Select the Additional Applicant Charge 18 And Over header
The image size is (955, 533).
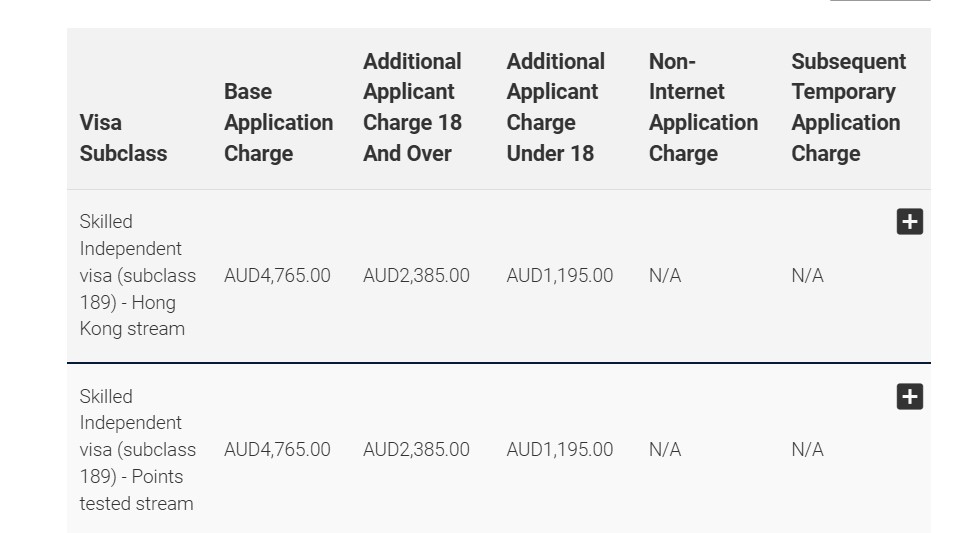[412, 107]
